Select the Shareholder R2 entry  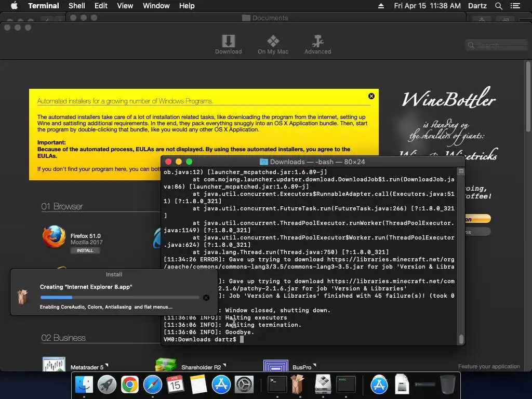pos(201,367)
